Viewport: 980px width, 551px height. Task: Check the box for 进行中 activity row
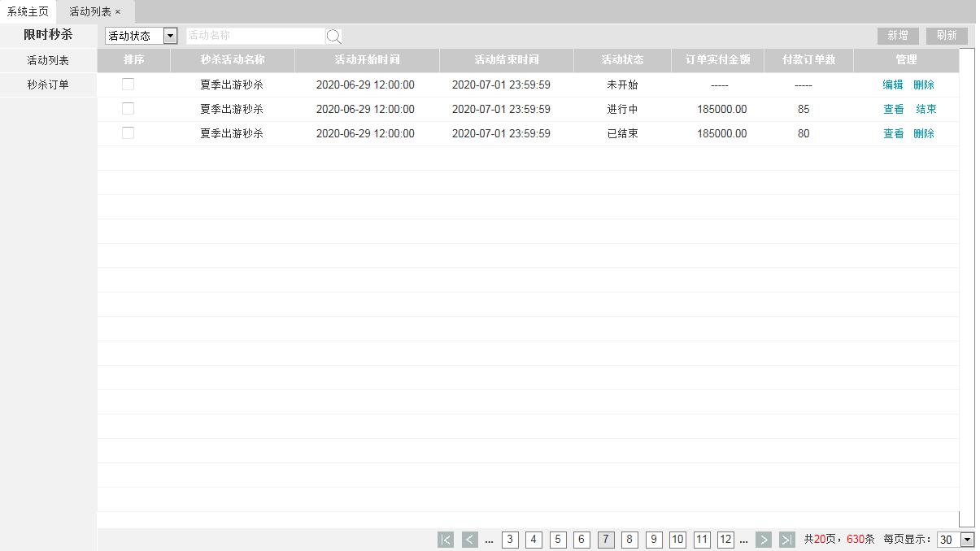[128, 109]
